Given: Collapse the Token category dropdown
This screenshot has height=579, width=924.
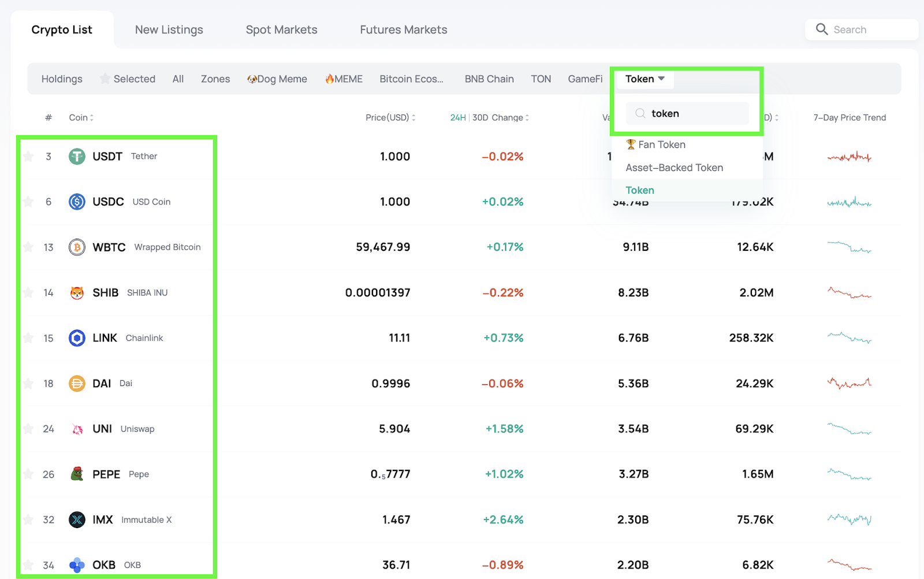Looking at the screenshot, I should click(x=644, y=79).
